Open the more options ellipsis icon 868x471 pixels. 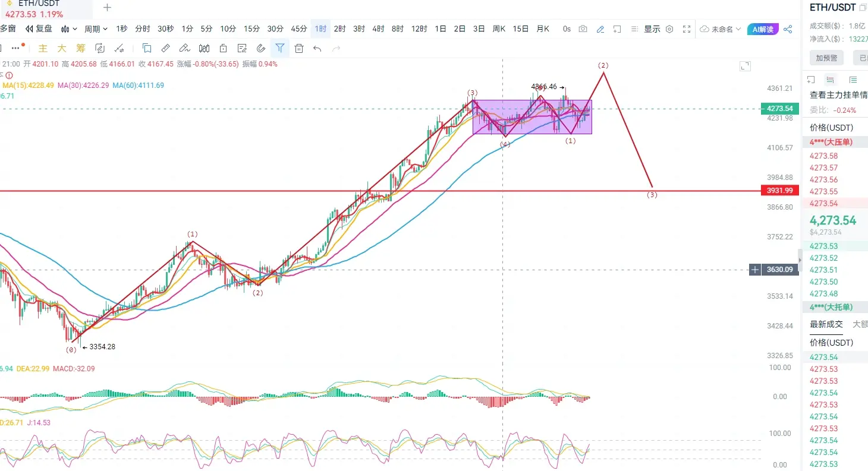(15, 48)
